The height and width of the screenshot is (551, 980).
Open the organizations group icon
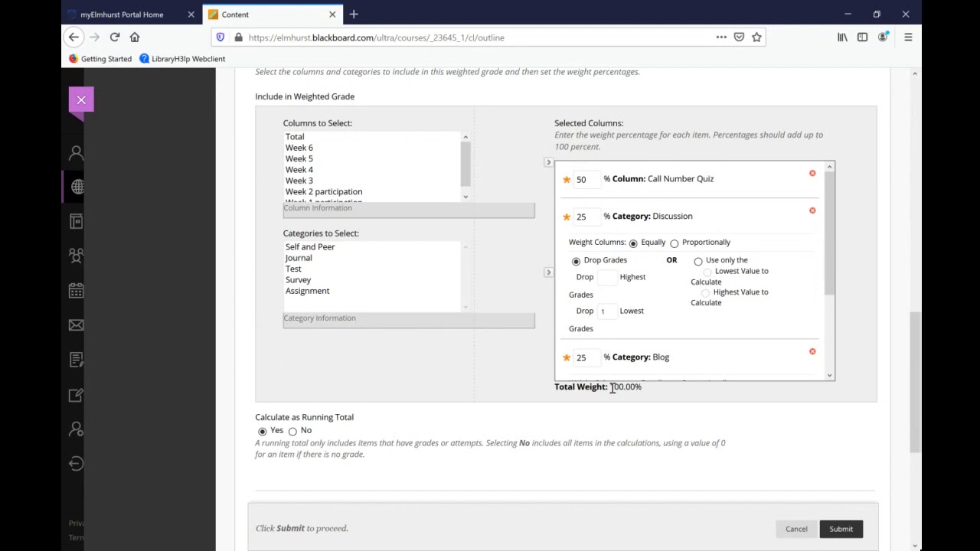[x=77, y=256]
